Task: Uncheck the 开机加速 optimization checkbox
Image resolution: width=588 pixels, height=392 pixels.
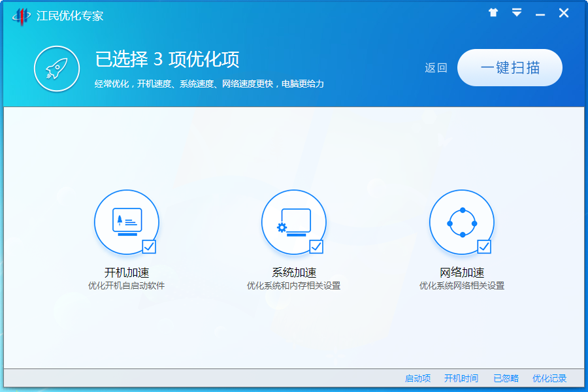Action: click(148, 247)
